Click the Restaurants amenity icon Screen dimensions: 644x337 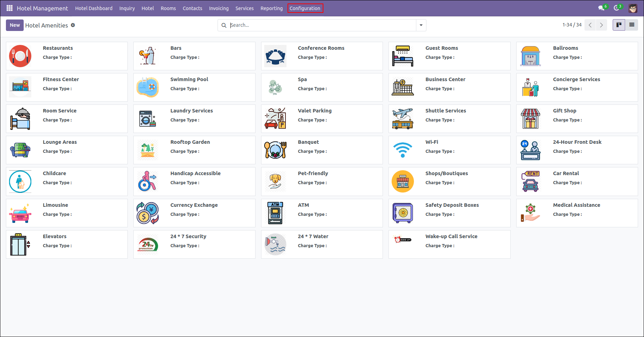(x=20, y=56)
